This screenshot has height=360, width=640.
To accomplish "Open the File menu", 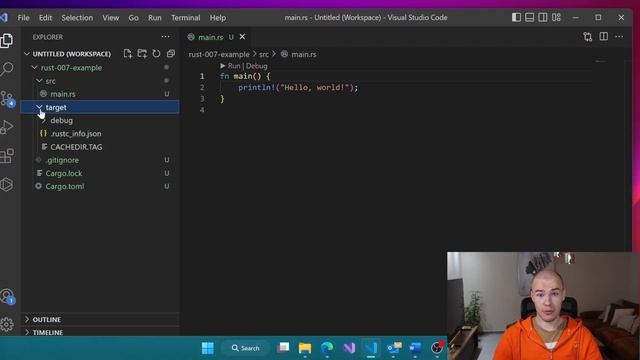I will tap(23, 18).
